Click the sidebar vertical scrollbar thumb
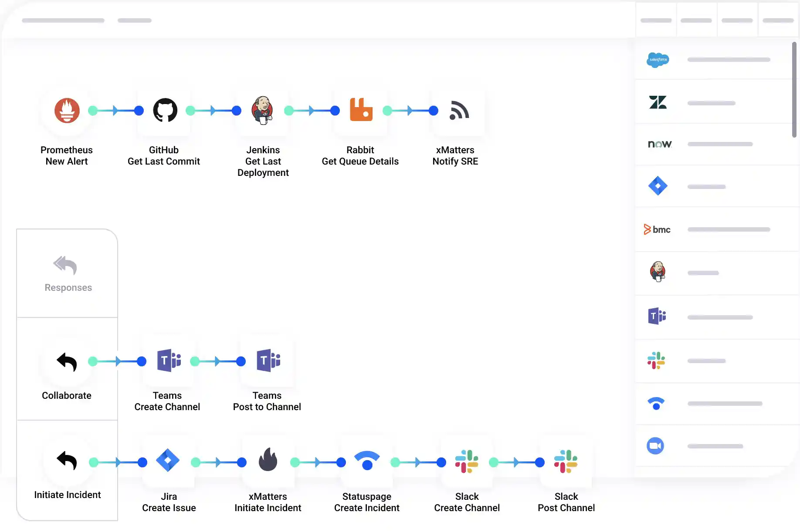This screenshot has width=800, height=532. click(x=794, y=90)
